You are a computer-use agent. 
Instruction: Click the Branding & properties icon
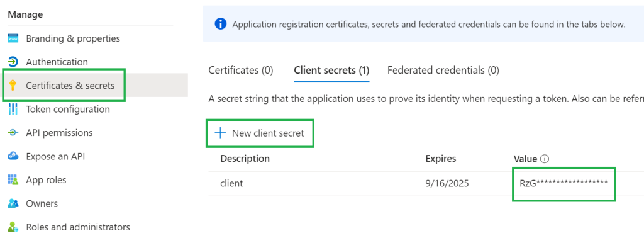[13, 38]
